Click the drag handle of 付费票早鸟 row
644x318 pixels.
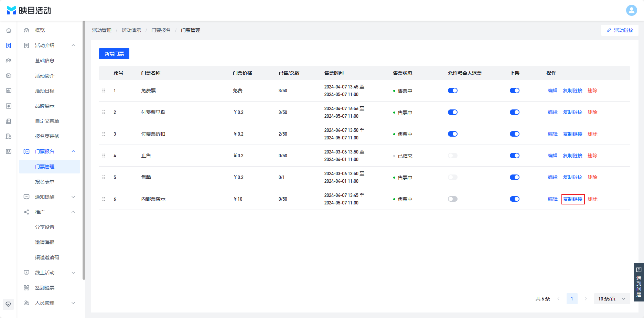(x=104, y=112)
